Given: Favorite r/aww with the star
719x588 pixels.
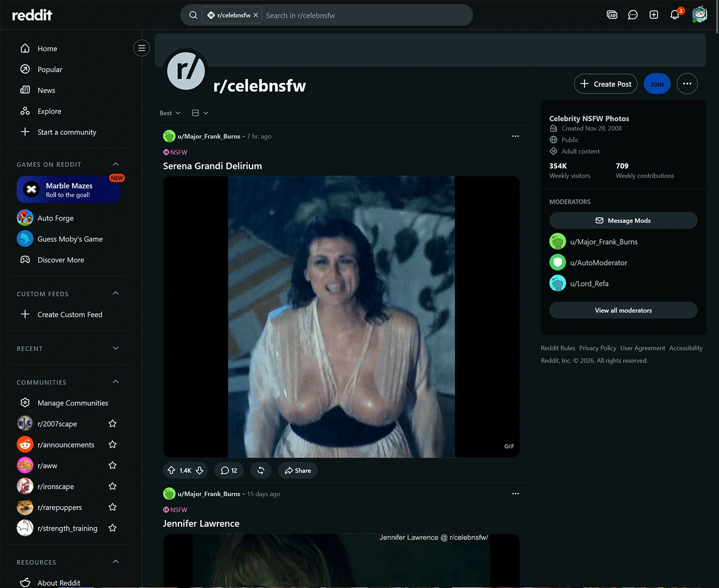Looking at the screenshot, I should pyautogui.click(x=112, y=465).
